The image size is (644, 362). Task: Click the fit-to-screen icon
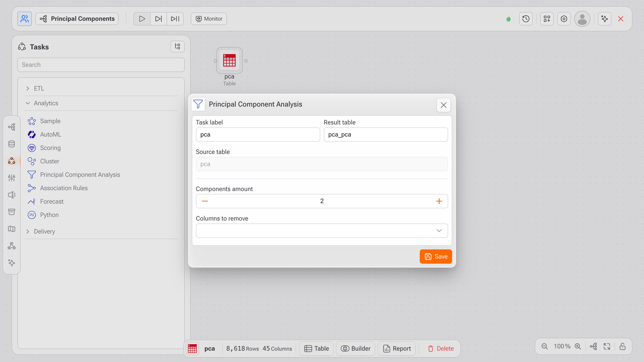coord(607,346)
